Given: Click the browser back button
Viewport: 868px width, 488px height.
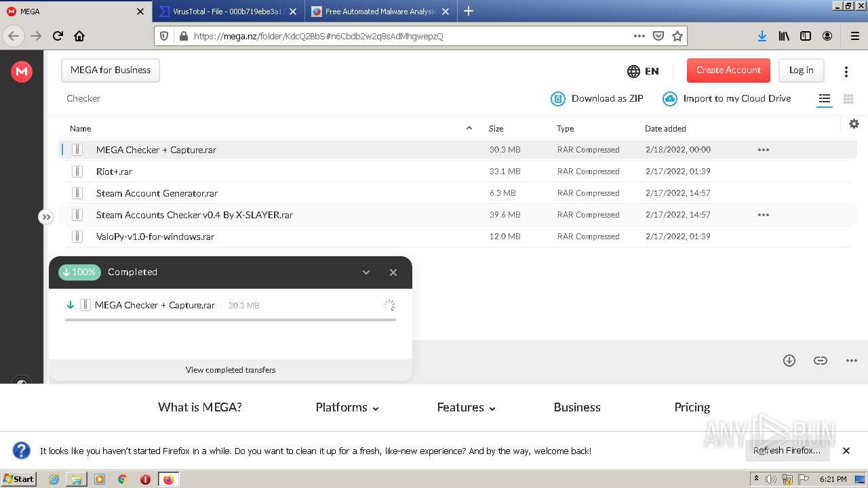Looking at the screenshot, I should coord(14,36).
